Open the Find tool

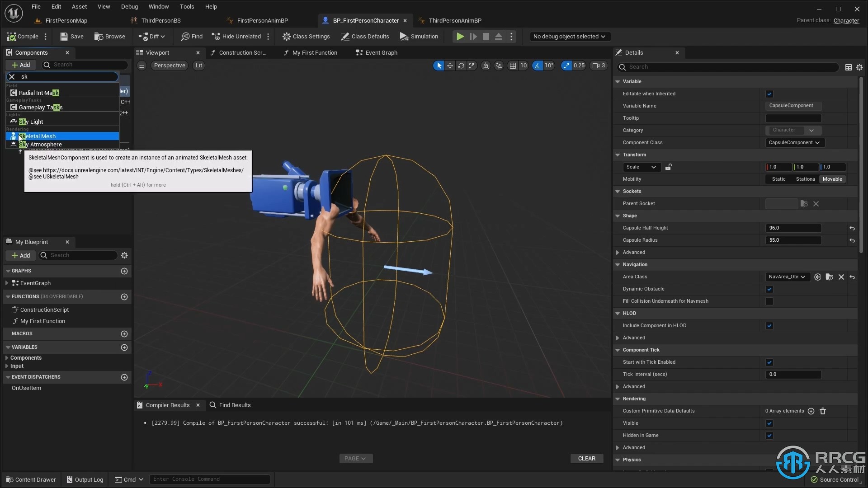pyautogui.click(x=192, y=37)
